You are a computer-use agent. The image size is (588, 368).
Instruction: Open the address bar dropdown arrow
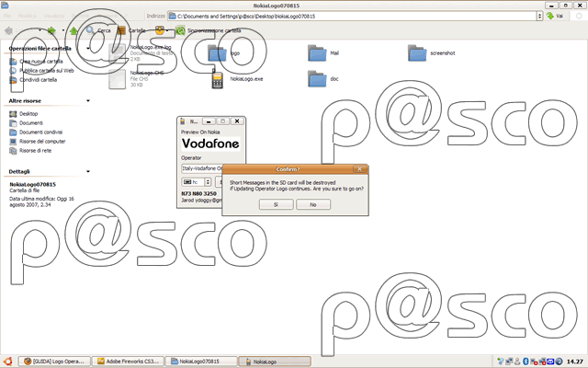[x=540, y=16]
